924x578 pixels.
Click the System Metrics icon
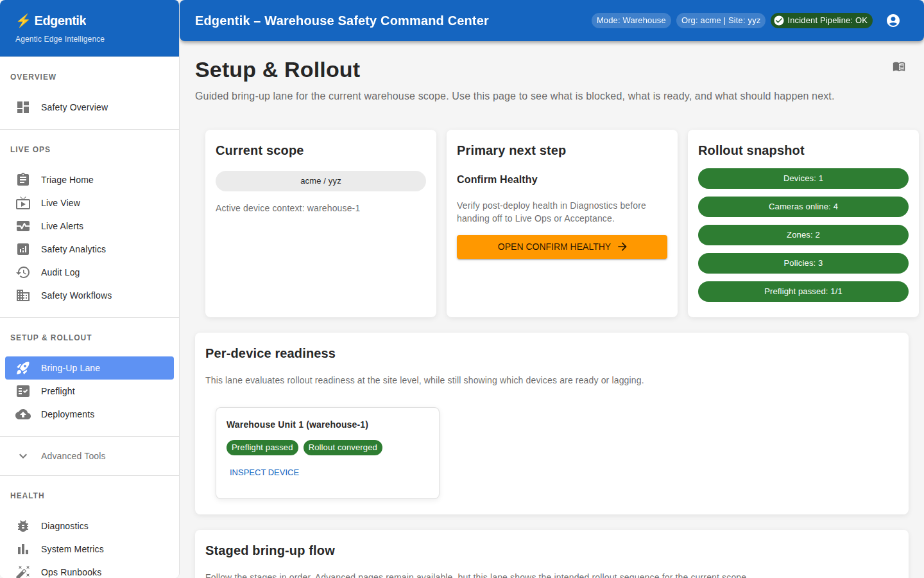point(23,549)
